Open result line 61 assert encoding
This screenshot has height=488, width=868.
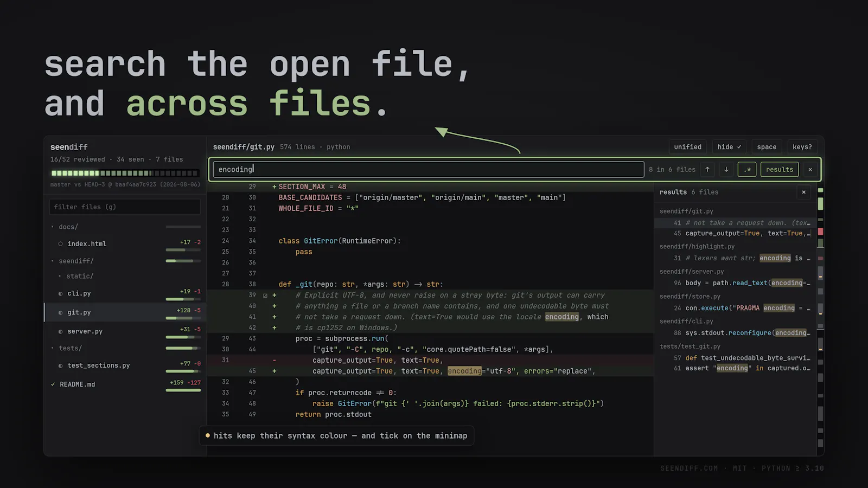(735, 369)
